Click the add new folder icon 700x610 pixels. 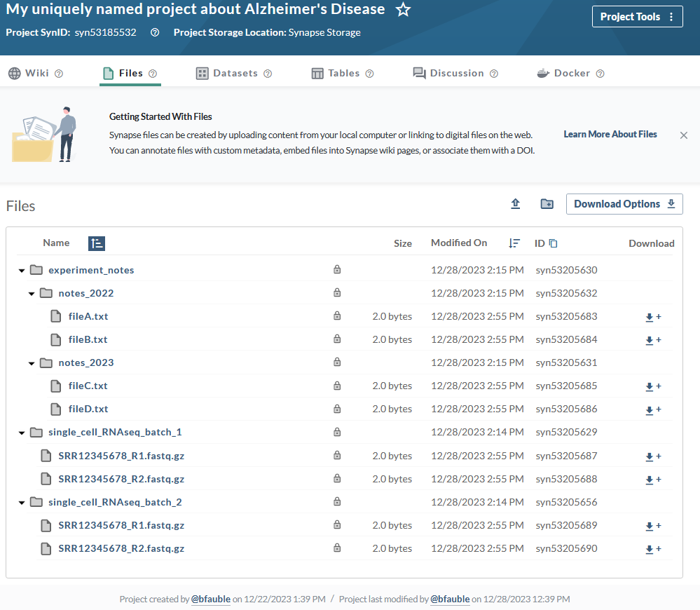tap(547, 204)
